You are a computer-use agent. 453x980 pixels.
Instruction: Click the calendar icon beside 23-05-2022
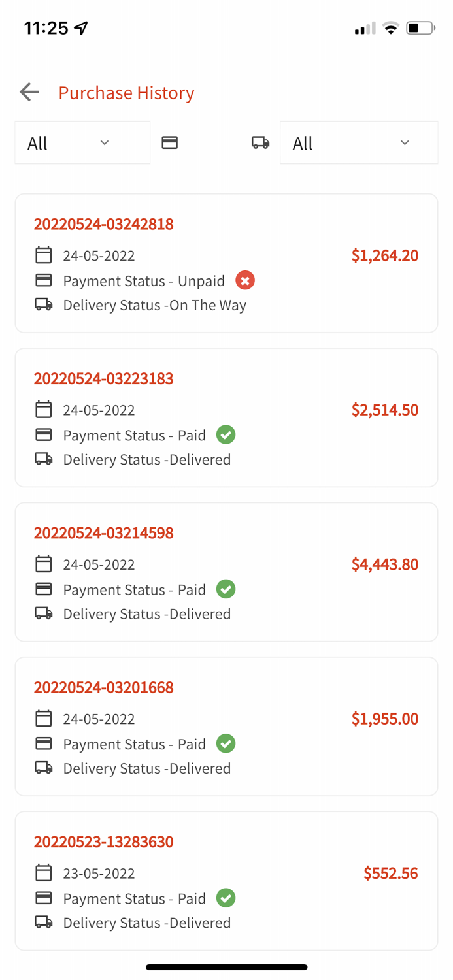click(x=44, y=873)
